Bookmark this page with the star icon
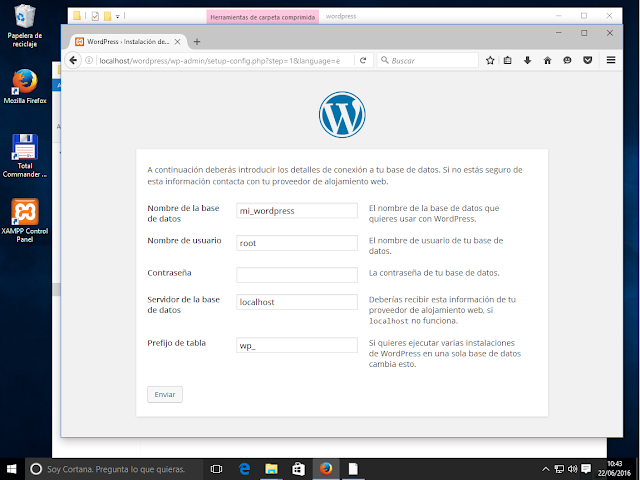640x480 pixels. click(490, 60)
